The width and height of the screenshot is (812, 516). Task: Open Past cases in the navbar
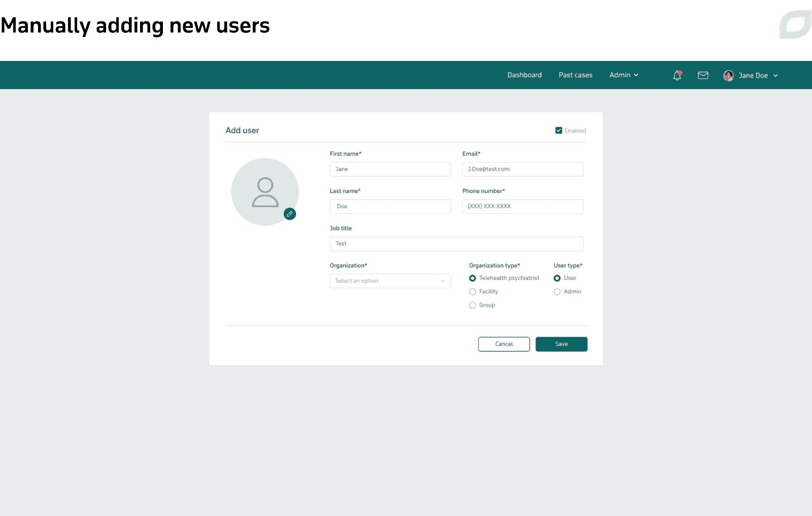(x=576, y=75)
